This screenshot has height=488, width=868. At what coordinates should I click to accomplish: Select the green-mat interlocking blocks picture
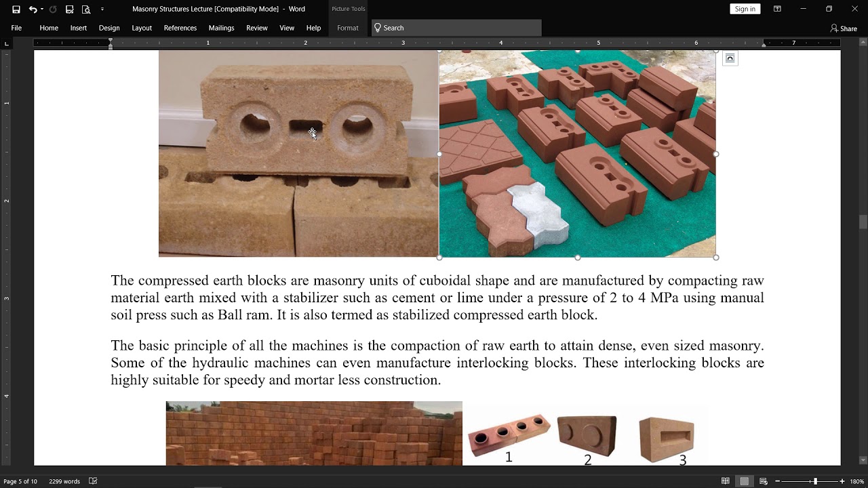577,154
